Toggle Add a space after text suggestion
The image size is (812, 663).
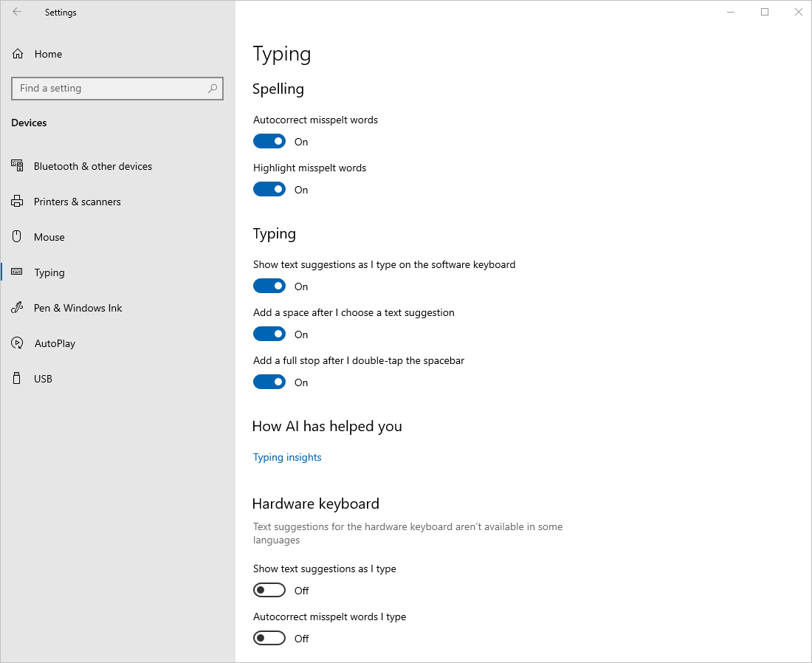(269, 334)
